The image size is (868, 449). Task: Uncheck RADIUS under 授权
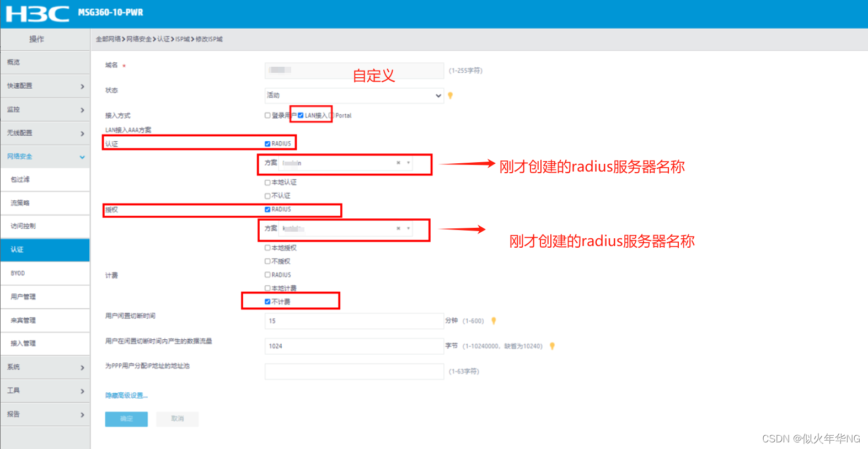pos(267,210)
